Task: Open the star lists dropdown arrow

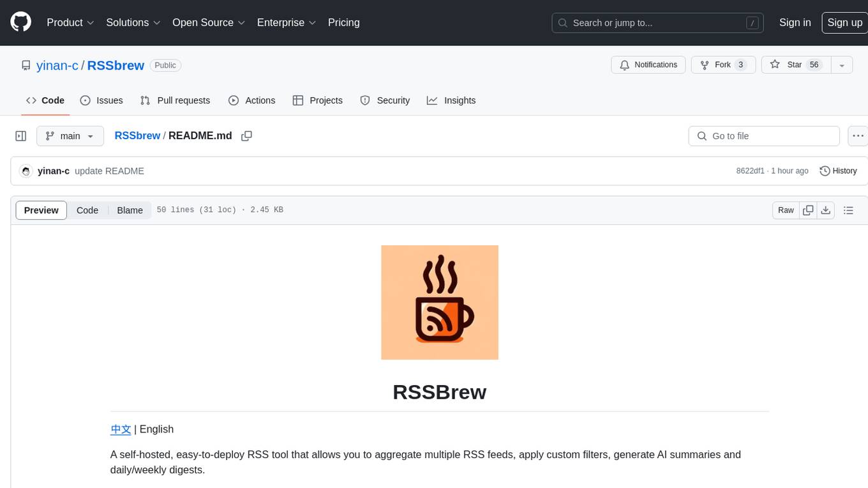Action: tap(842, 65)
